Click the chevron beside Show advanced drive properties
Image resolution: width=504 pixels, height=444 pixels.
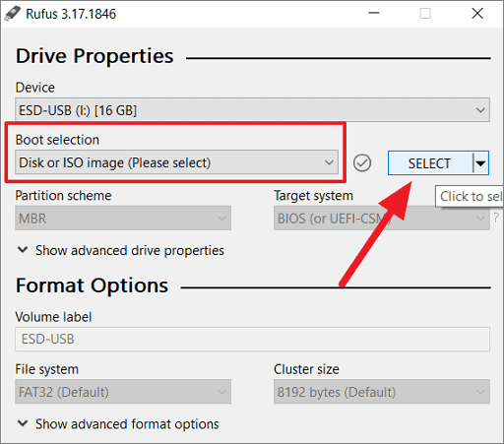pos(23,250)
